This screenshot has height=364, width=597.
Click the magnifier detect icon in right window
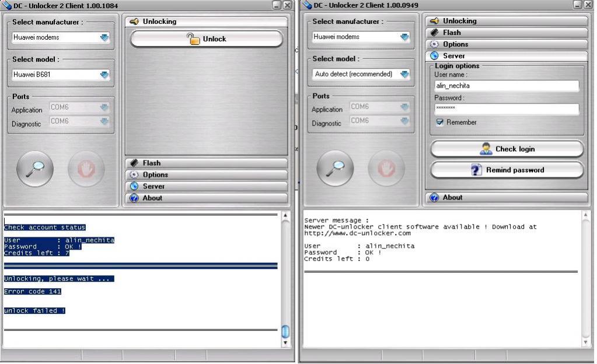(335, 169)
